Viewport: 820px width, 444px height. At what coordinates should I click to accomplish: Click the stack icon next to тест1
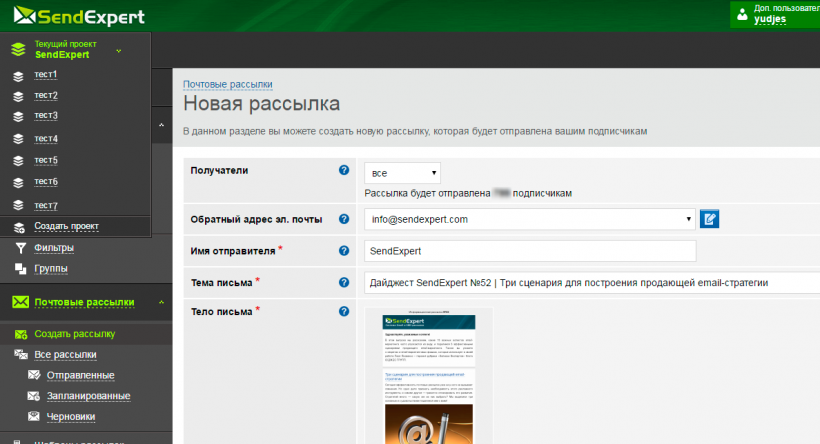tap(18, 76)
